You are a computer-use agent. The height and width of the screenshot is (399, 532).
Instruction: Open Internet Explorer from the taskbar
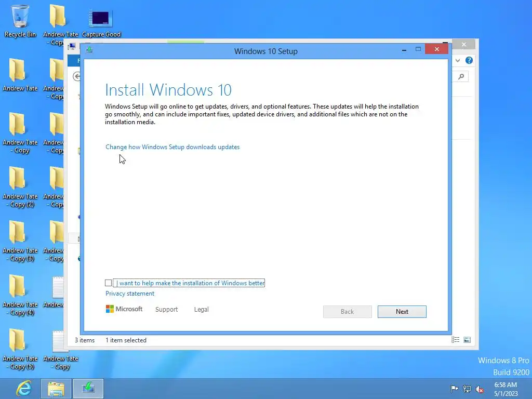tap(24, 389)
